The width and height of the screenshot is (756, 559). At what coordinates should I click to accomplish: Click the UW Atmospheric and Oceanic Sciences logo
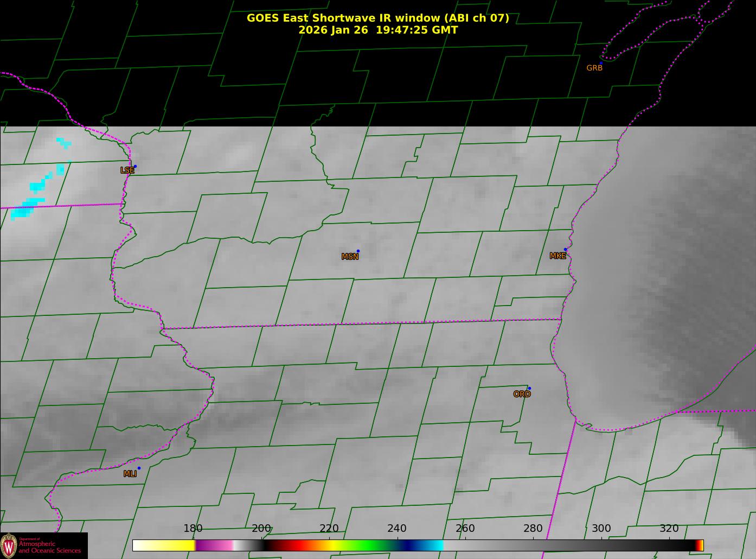click(43, 545)
